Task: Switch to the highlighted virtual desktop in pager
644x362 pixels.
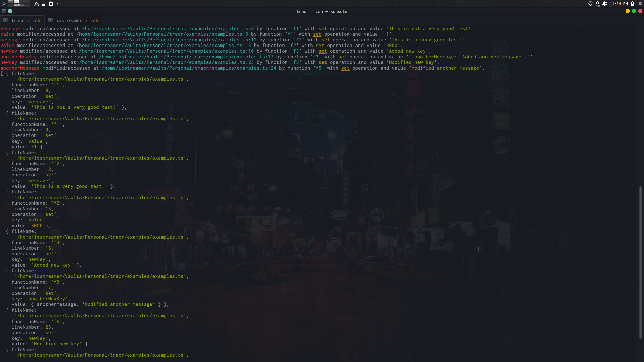Action: 16,2
